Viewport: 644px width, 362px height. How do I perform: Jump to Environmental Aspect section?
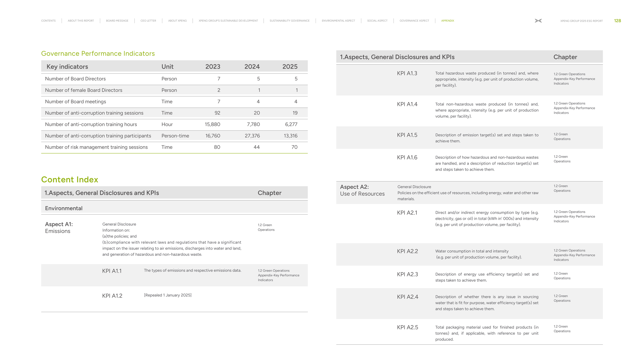[338, 21]
